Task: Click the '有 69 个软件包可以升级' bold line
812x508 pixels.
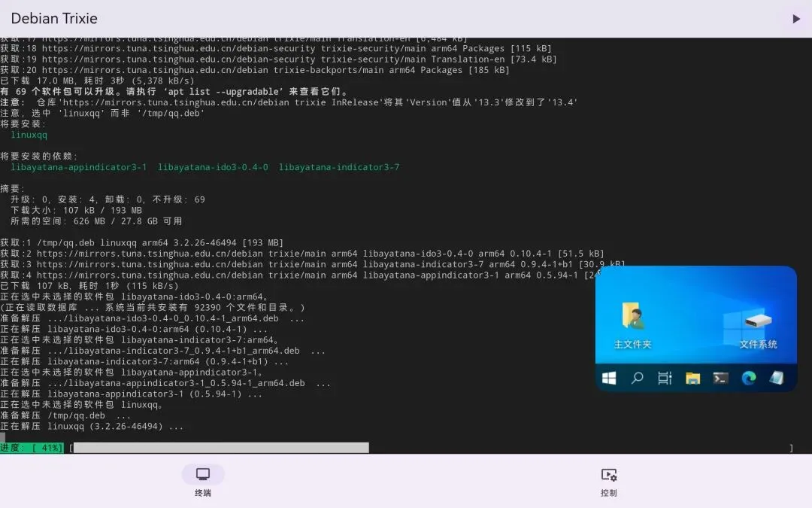Action: pos(174,92)
